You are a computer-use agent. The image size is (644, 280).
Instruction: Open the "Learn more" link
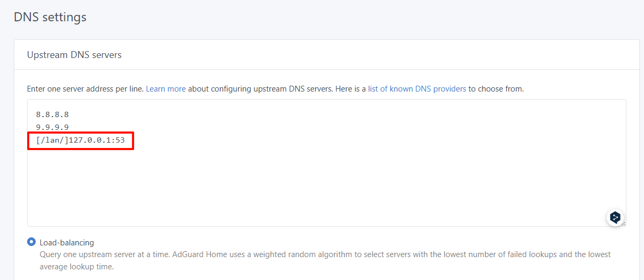pyautogui.click(x=166, y=89)
